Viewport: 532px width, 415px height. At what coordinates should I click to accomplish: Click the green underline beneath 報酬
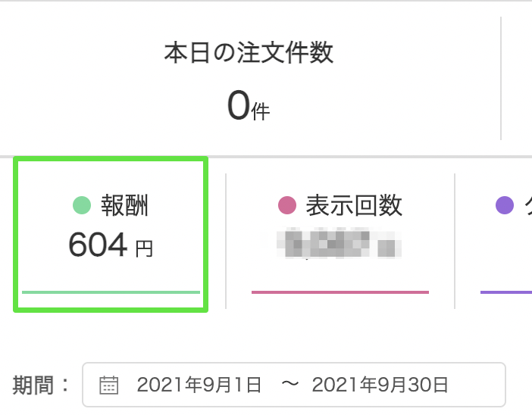(x=111, y=292)
